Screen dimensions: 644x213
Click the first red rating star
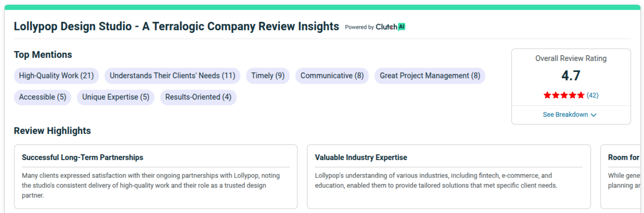547,95
